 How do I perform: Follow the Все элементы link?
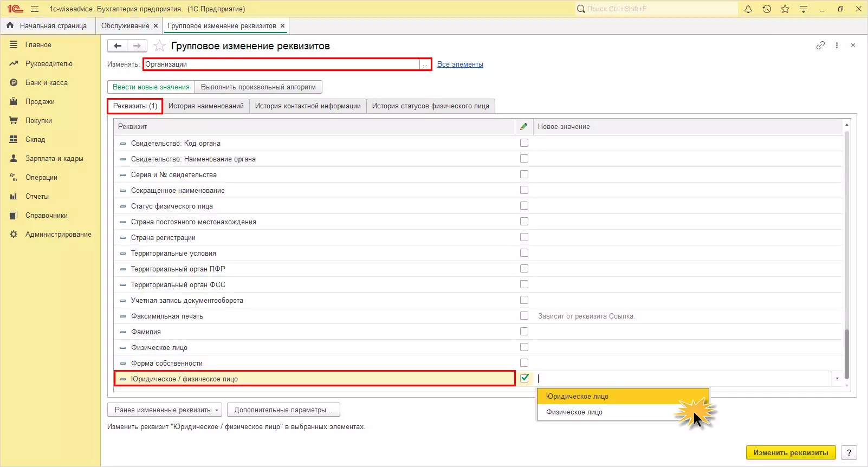tap(460, 64)
